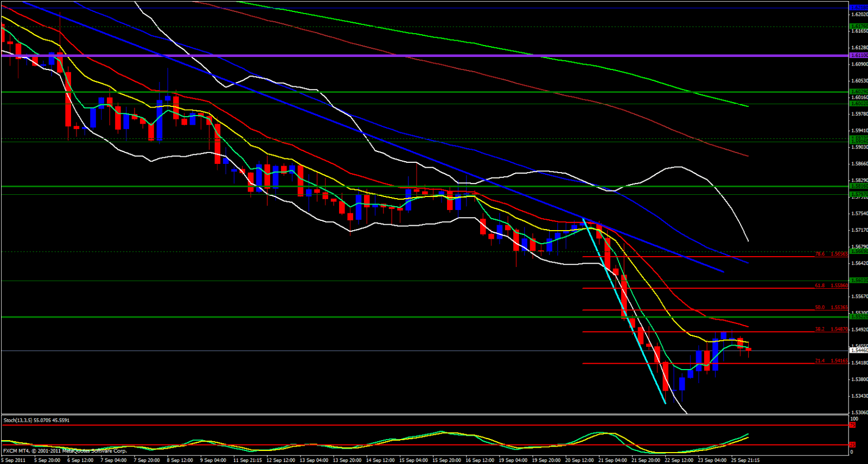The height and width of the screenshot is (464, 868).
Task: Click the stochastic scale value 100
Action: (x=854, y=419)
